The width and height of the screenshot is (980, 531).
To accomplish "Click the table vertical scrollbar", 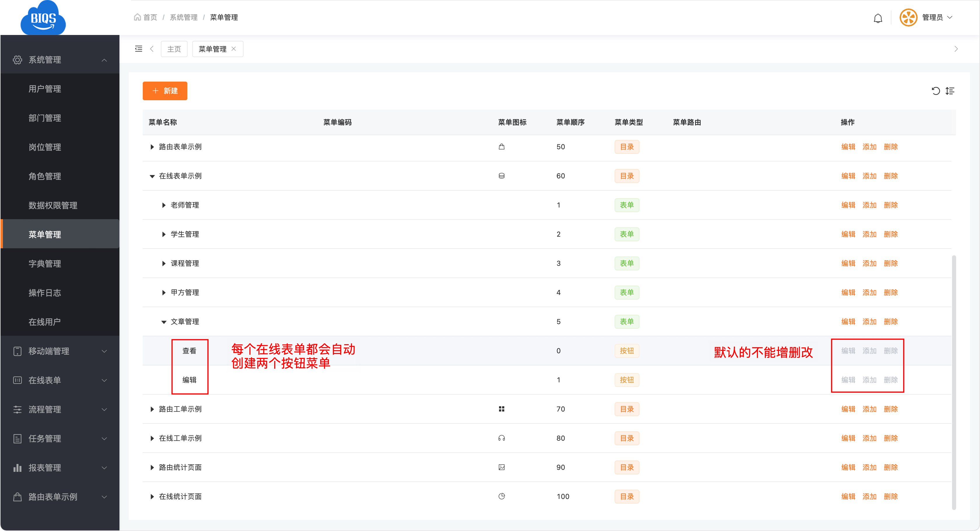I will (x=954, y=382).
